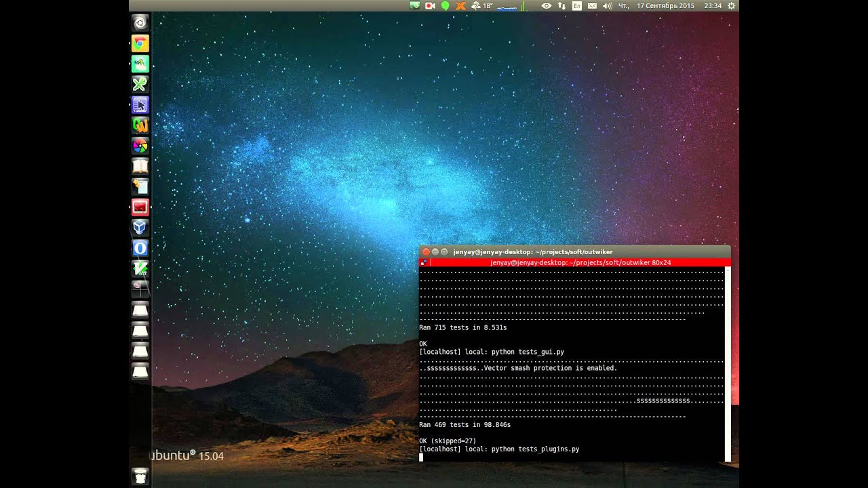Open the system gear session menu

click(x=731, y=5)
